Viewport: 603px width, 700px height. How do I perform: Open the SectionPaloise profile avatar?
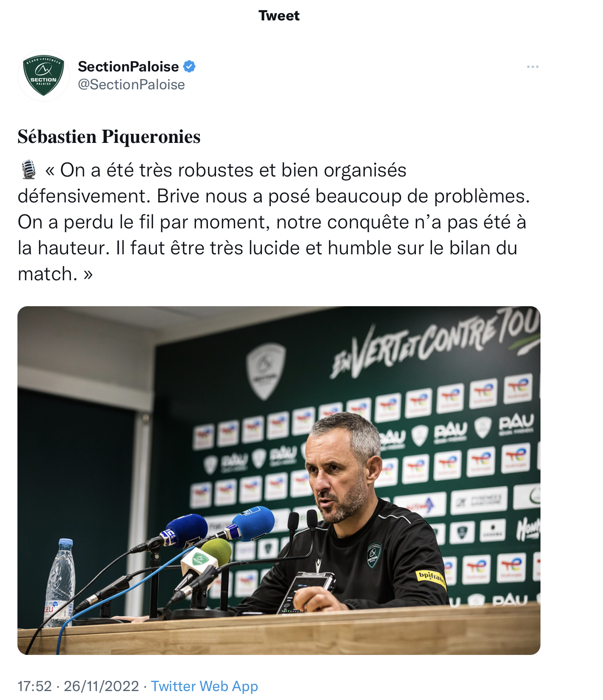click(x=43, y=76)
